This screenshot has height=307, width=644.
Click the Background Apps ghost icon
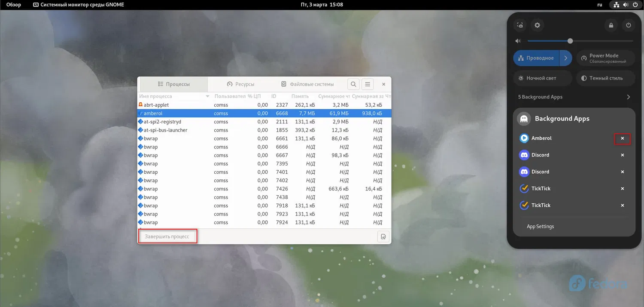[x=524, y=119]
